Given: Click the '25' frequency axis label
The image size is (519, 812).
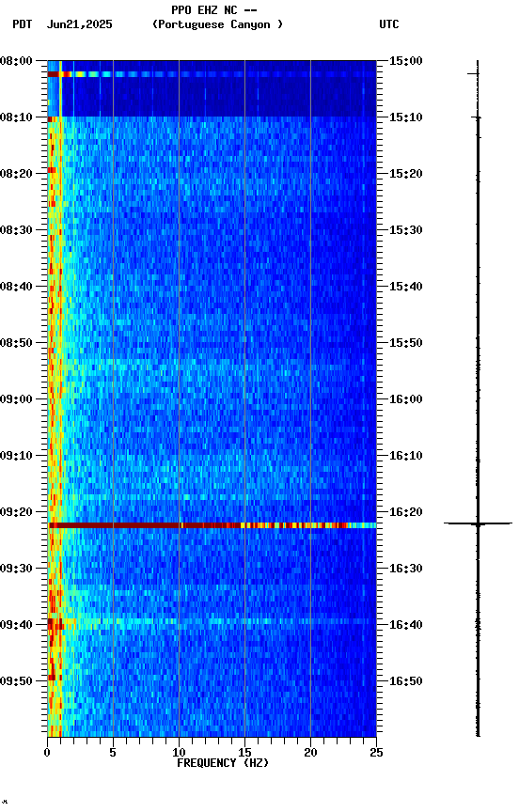Looking at the screenshot, I should pyautogui.click(x=376, y=753).
